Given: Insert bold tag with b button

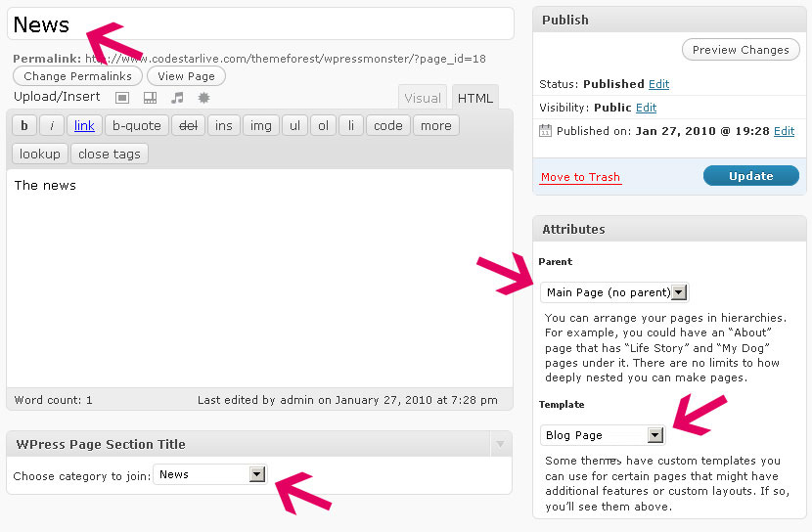Looking at the screenshot, I should pyautogui.click(x=24, y=125).
